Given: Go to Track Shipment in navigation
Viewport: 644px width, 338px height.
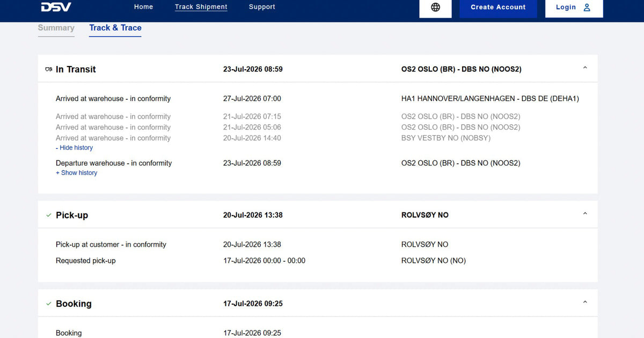Looking at the screenshot, I should [x=201, y=7].
